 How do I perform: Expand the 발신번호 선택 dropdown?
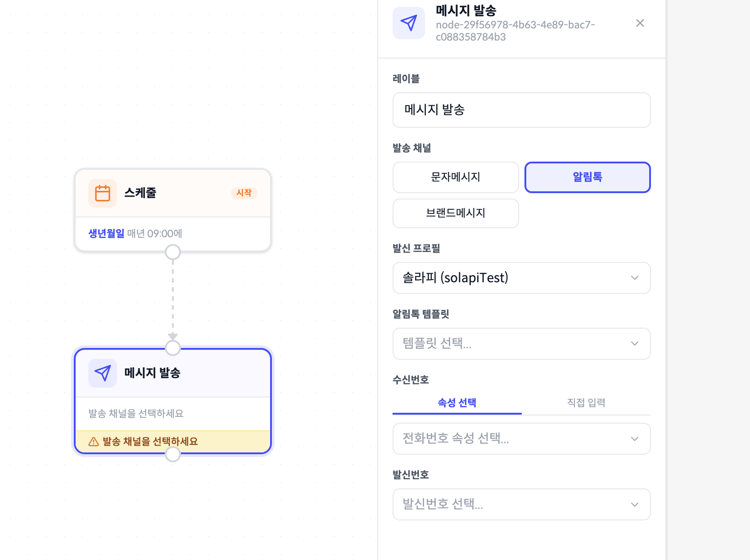(521, 504)
